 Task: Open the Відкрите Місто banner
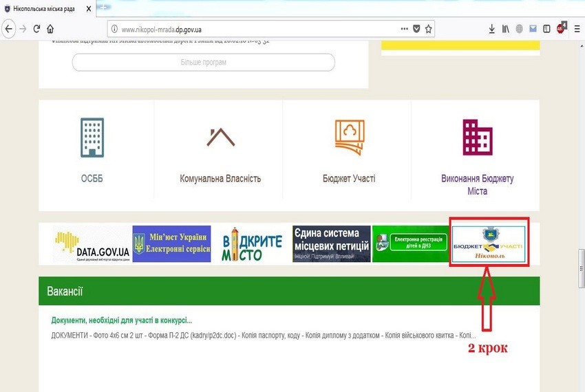tap(252, 243)
